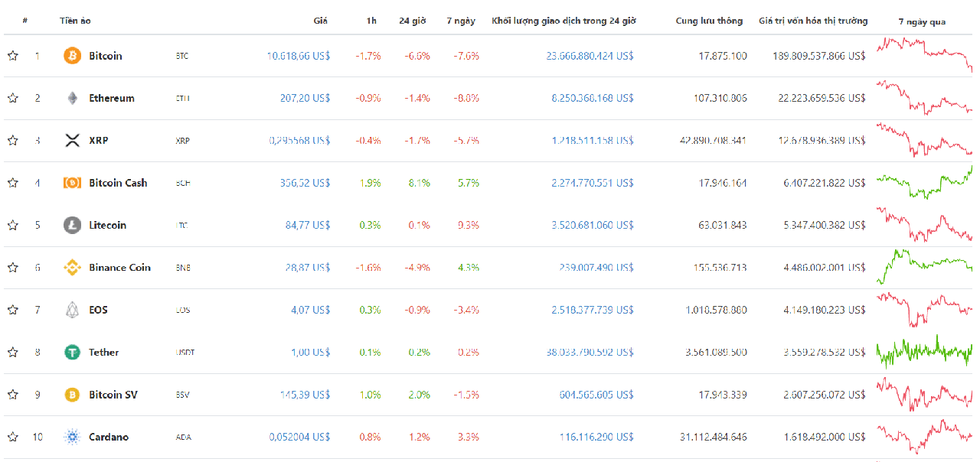Open the Cardano name link

click(109, 437)
